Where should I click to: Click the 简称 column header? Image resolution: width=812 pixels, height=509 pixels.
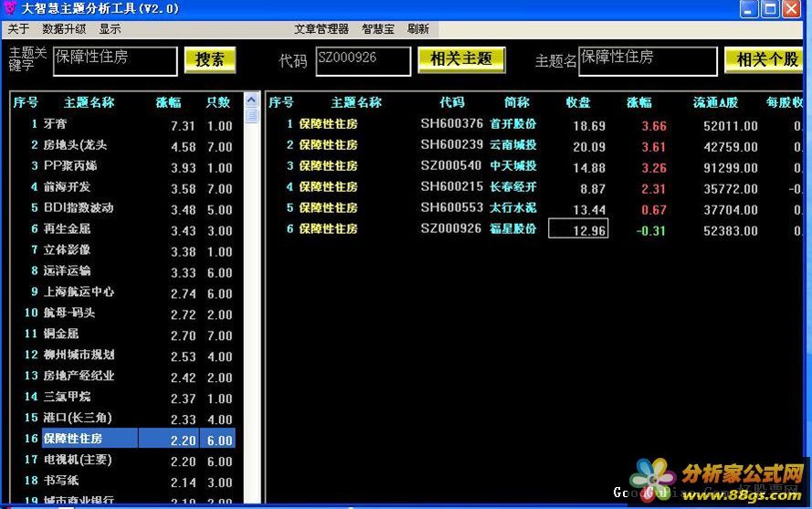pos(517,102)
